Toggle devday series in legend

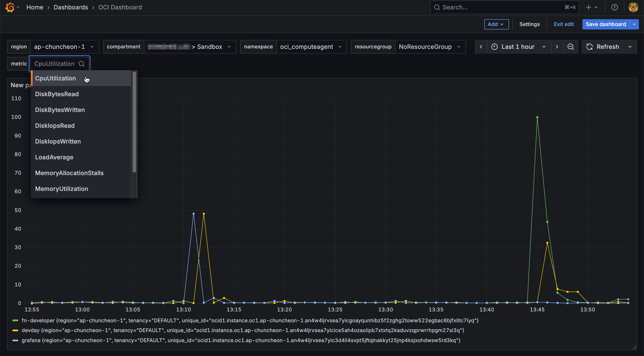(30, 330)
